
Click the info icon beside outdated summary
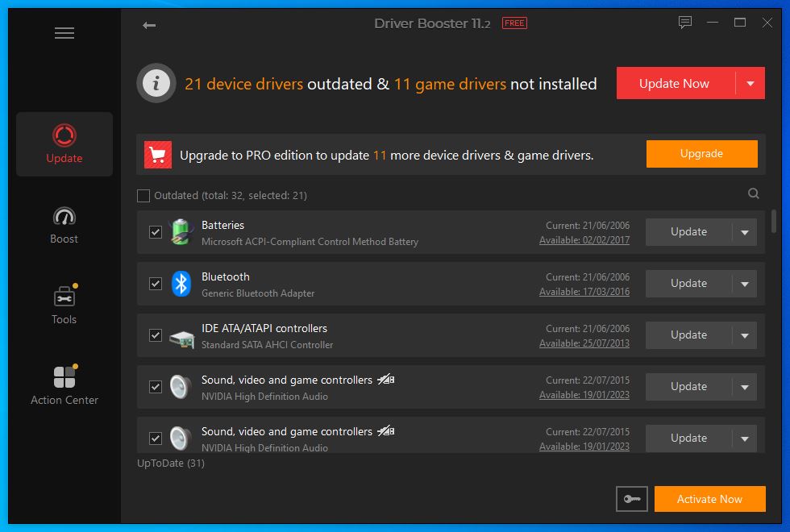tap(156, 83)
